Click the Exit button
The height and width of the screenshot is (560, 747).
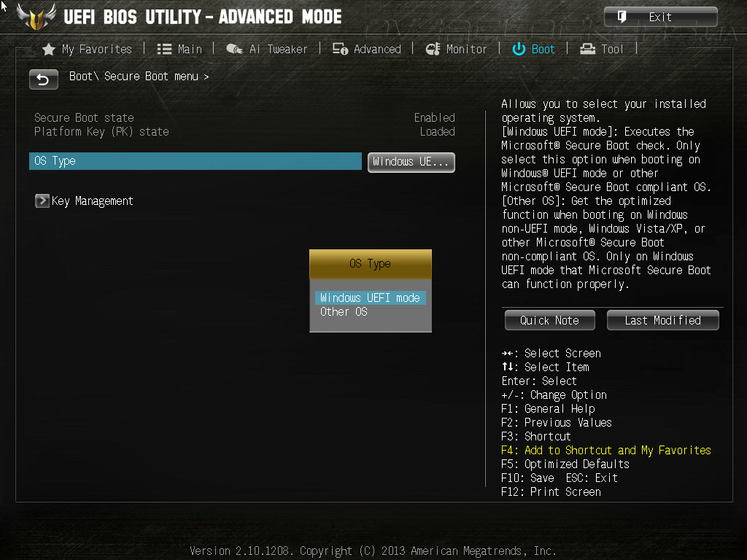661,17
